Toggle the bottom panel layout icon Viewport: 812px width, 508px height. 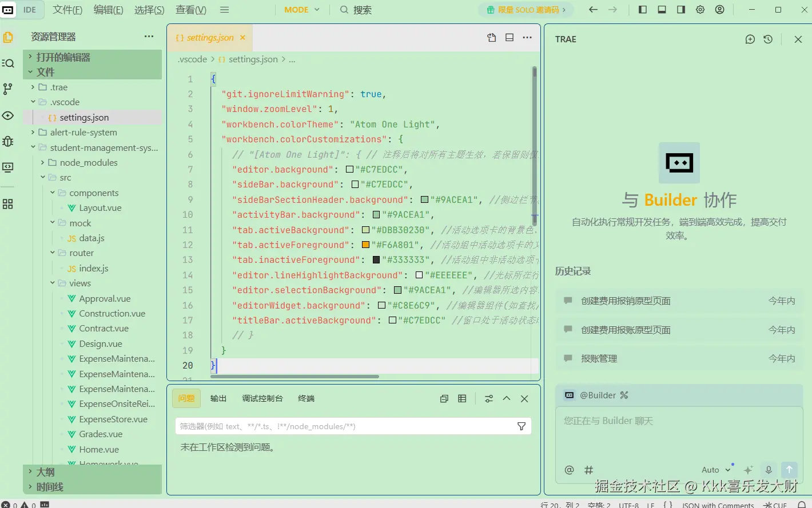662,10
